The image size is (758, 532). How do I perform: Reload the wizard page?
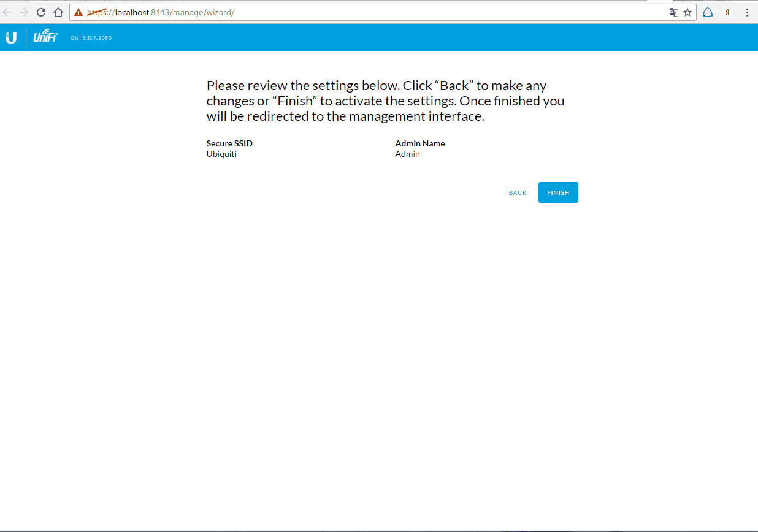pos(41,12)
